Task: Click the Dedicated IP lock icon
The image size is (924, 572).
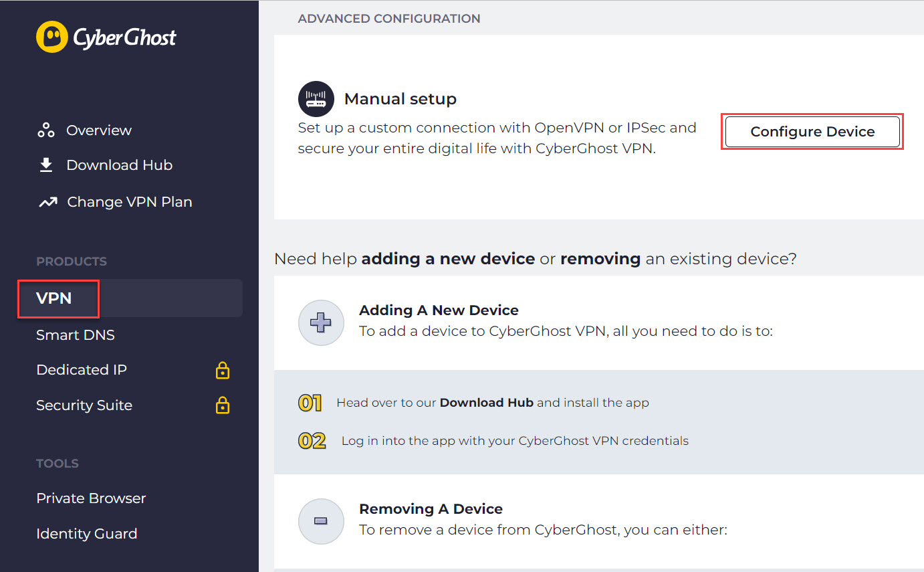Action: tap(223, 370)
